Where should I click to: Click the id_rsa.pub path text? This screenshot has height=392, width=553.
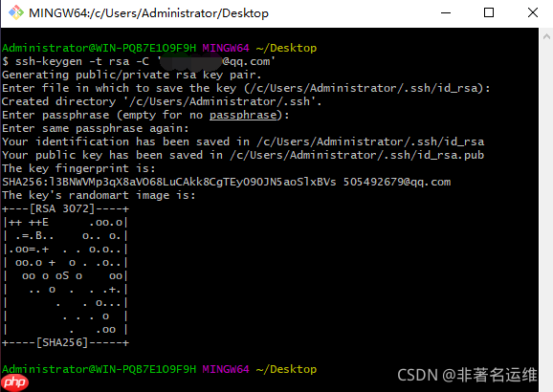[x=357, y=155]
